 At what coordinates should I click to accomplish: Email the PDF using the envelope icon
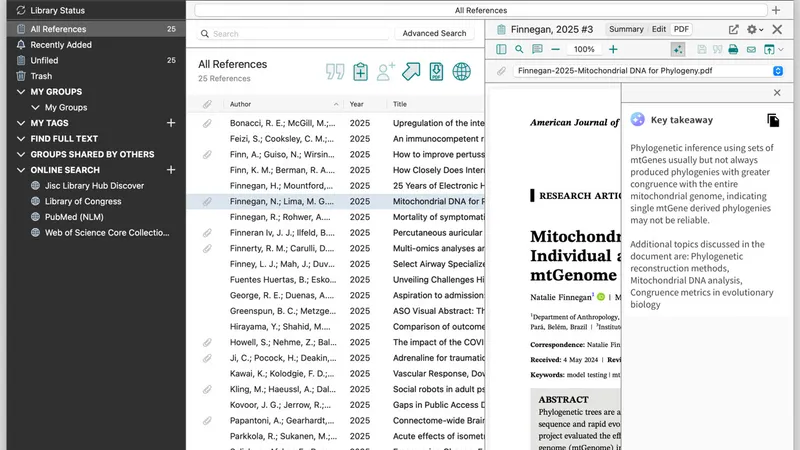point(750,49)
